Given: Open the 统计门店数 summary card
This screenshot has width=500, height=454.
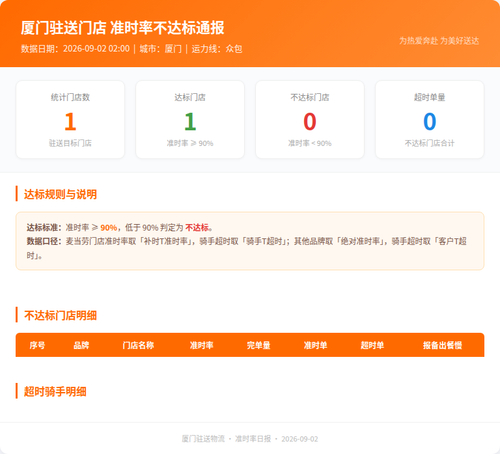Looking at the screenshot, I should click(70, 119).
